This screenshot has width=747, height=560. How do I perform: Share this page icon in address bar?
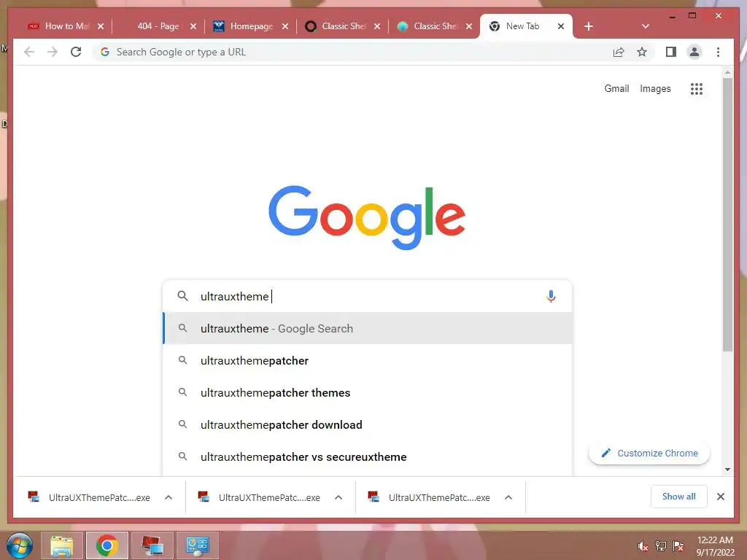coord(619,52)
